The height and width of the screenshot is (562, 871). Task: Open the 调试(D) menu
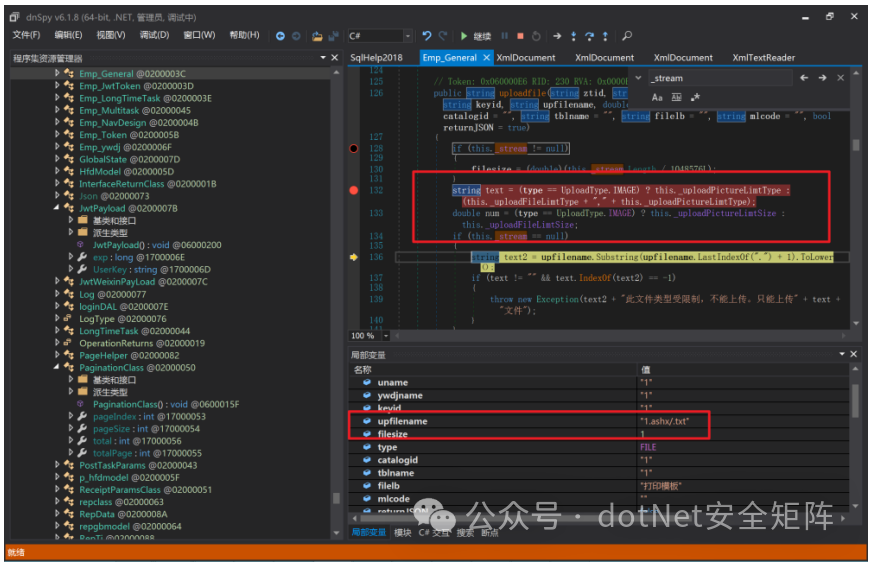coord(154,36)
